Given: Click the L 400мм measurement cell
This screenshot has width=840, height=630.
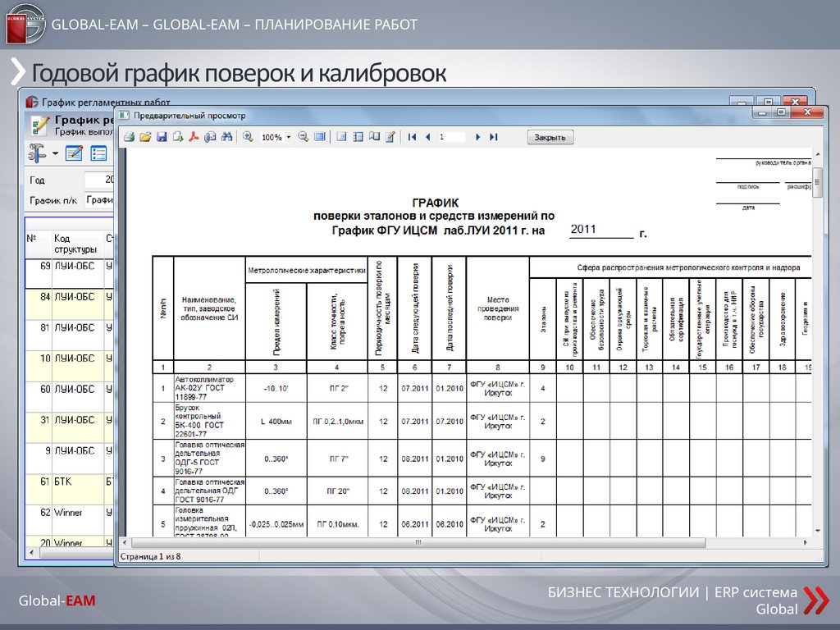Looking at the screenshot, I should coord(276,422).
